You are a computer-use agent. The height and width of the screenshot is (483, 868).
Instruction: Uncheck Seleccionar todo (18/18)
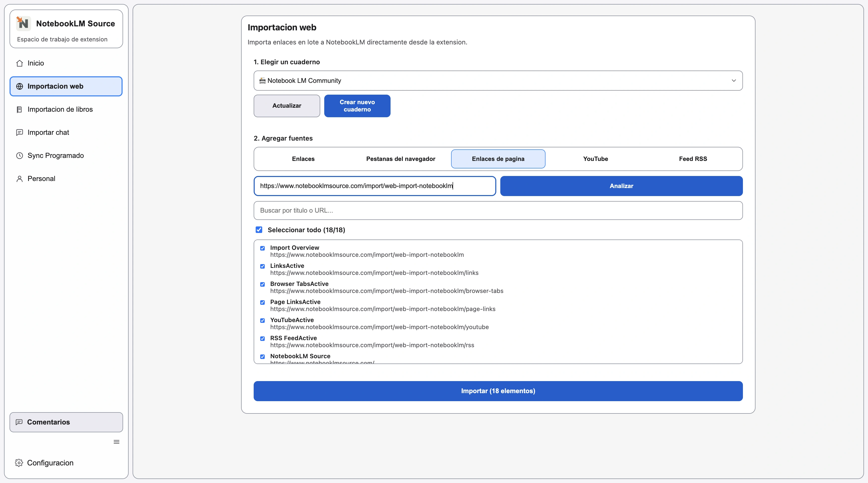(x=259, y=229)
